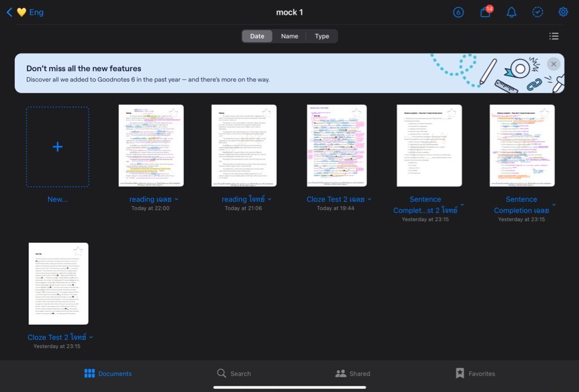Open the Favorites tab
Viewport: 579px width, 392px height.
(475, 373)
